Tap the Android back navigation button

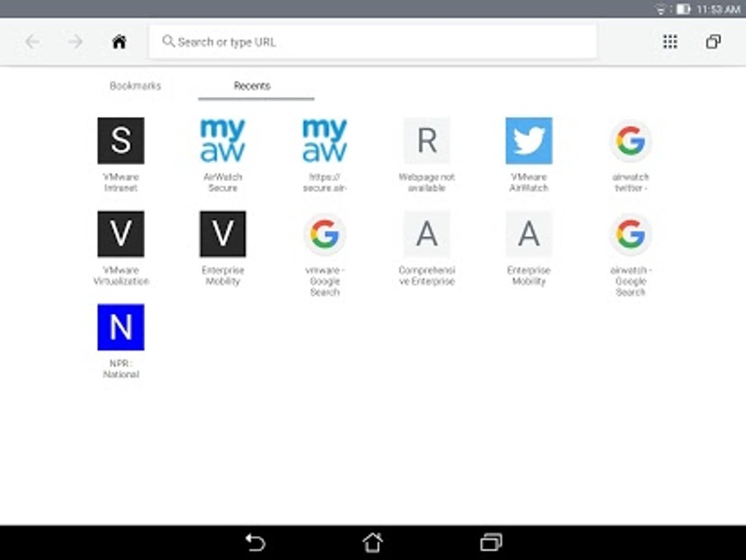[255, 542]
